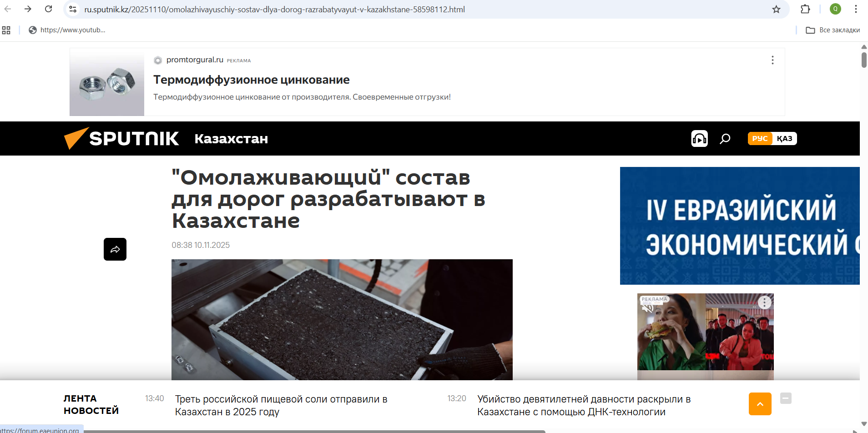Image resolution: width=868 pixels, height=433 pixels.
Task: Open the Все закладки bookmarks folder
Action: coord(833,30)
